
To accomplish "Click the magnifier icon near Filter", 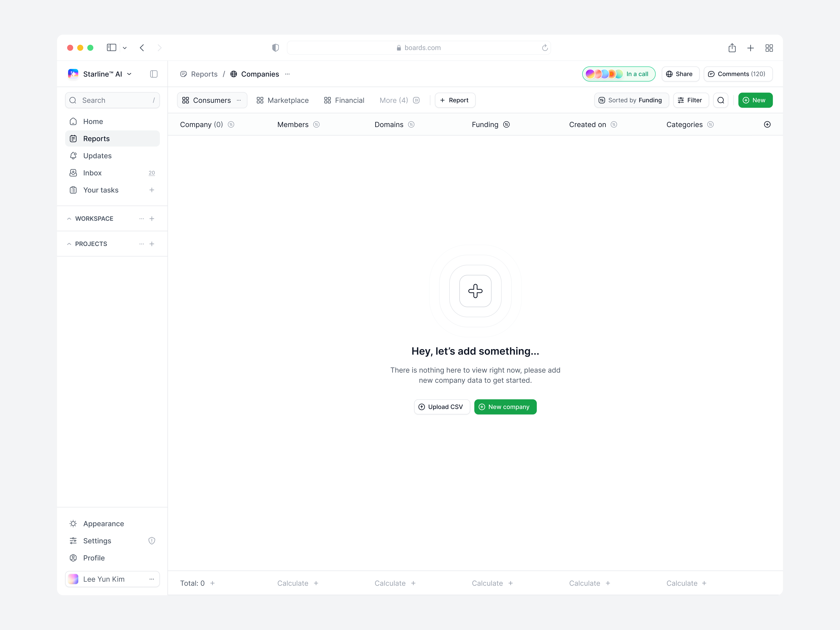I will click(721, 100).
